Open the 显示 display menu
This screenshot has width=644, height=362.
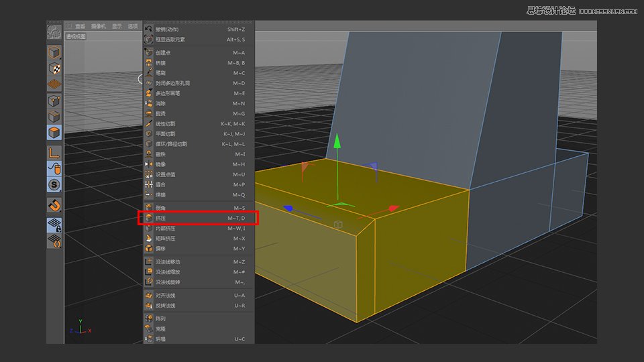[x=117, y=26]
